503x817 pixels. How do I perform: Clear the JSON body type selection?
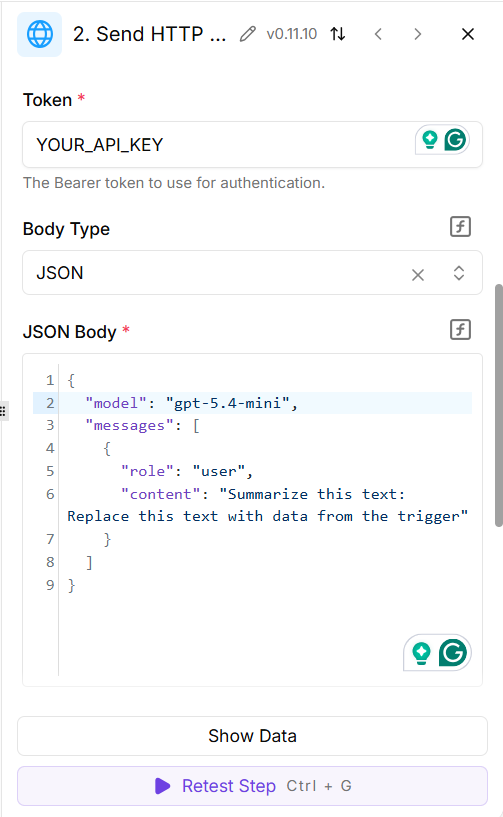(418, 275)
